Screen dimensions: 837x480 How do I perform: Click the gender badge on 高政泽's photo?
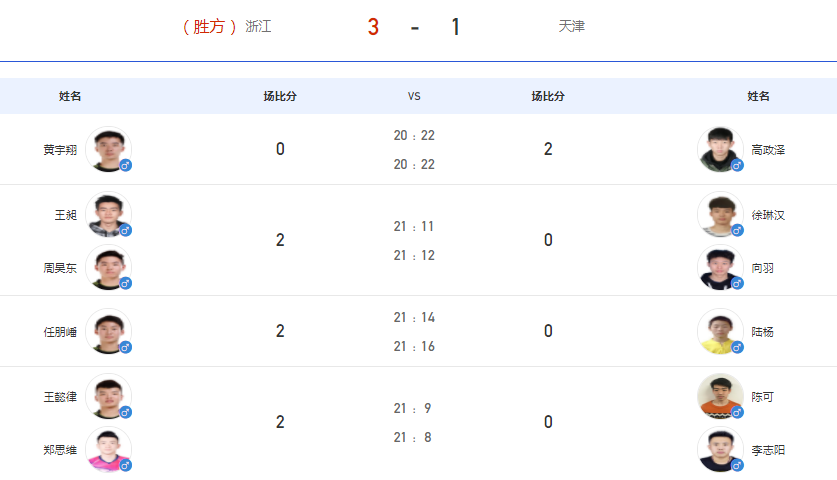(x=737, y=165)
